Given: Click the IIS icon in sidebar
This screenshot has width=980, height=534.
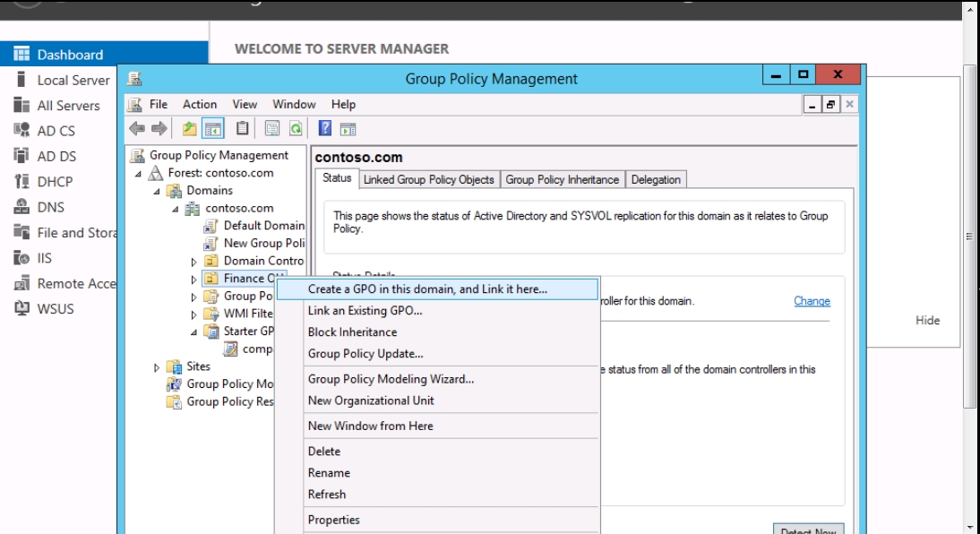Looking at the screenshot, I should [x=21, y=258].
